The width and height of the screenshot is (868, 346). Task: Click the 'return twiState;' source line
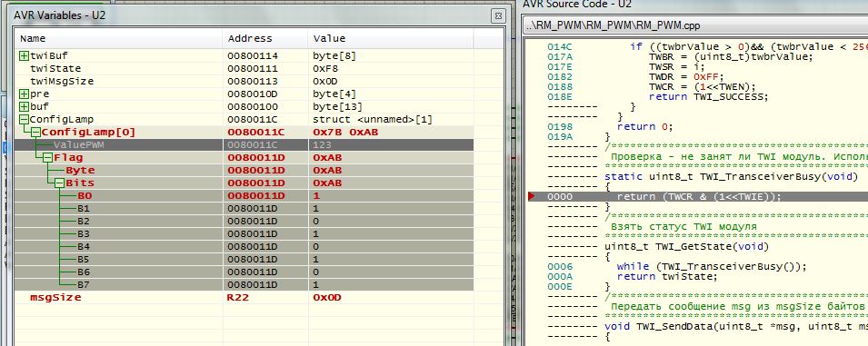tap(667, 276)
